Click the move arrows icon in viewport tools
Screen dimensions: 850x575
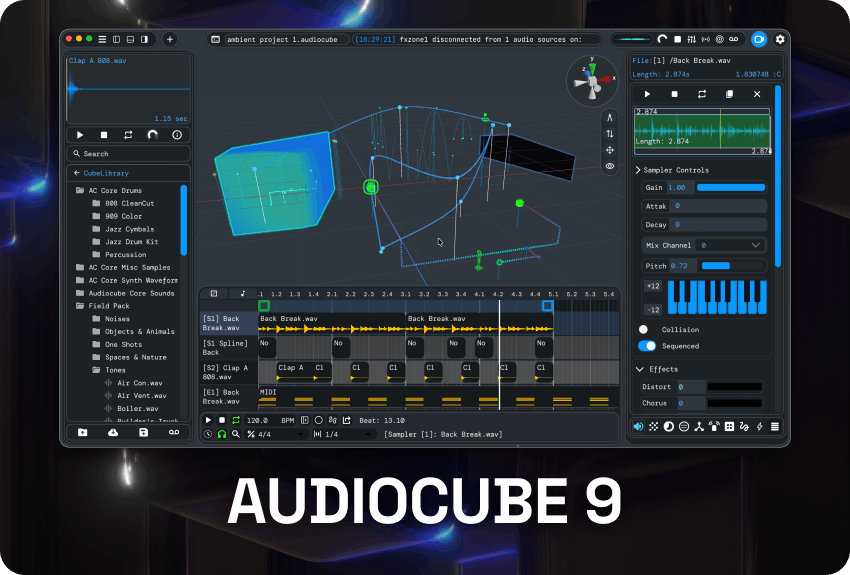[610, 150]
